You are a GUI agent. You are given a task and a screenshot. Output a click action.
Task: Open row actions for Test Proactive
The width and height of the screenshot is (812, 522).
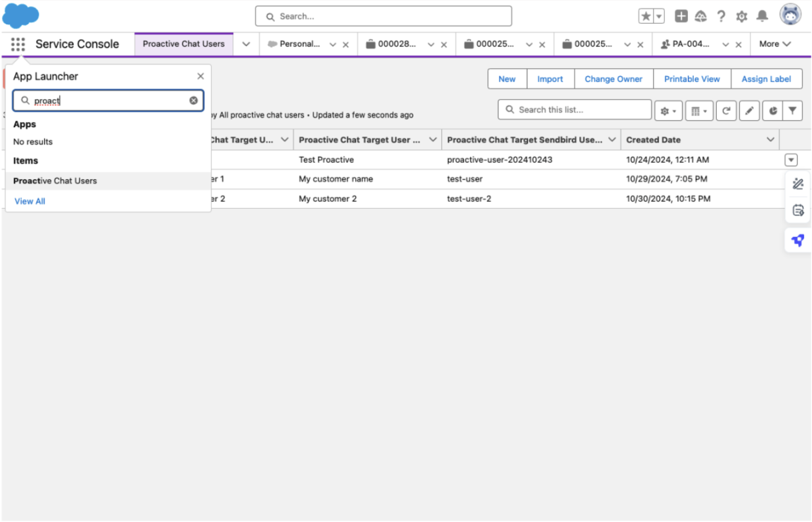coord(791,160)
